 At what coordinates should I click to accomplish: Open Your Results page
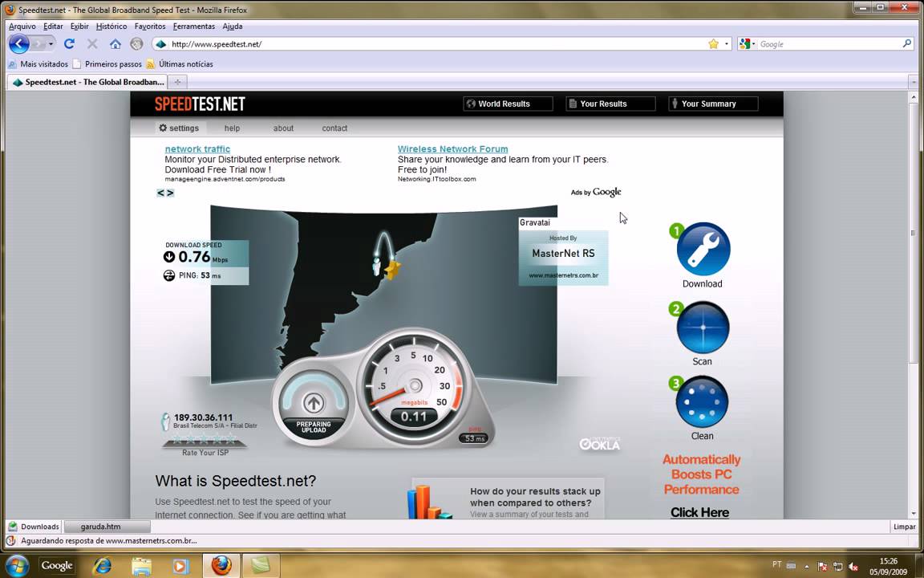610,104
